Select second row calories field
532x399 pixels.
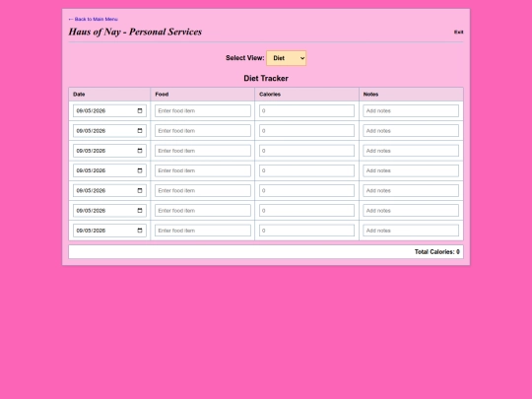pyautogui.click(x=306, y=131)
